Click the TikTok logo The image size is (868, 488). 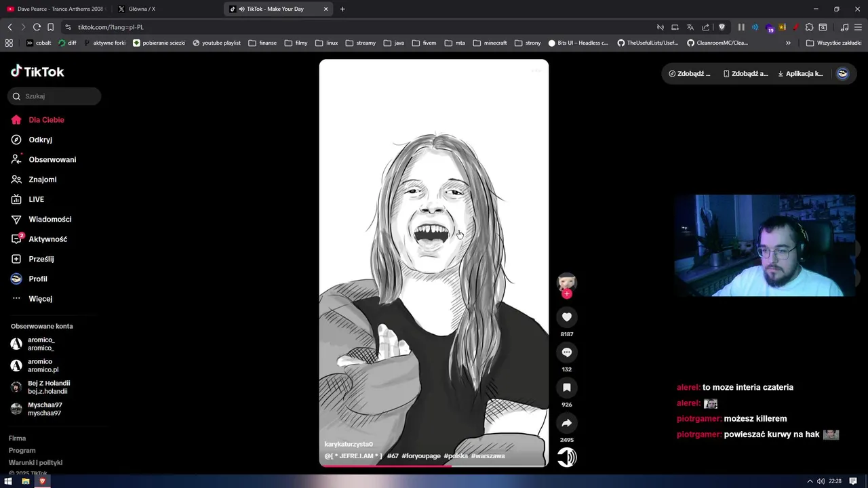[x=37, y=71]
